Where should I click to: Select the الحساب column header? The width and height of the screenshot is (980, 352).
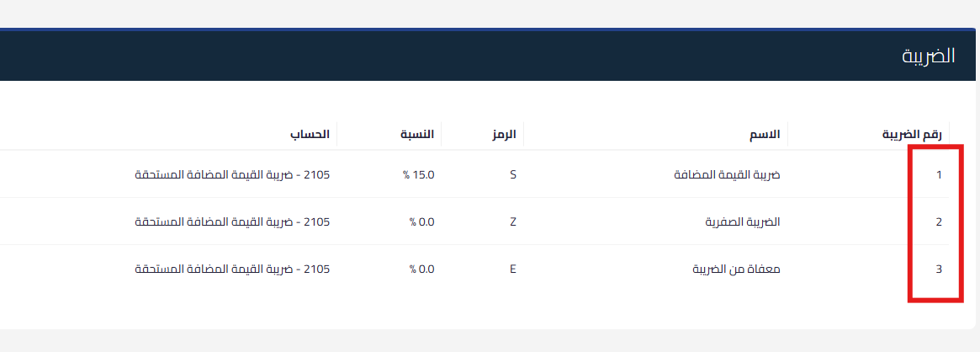310,134
